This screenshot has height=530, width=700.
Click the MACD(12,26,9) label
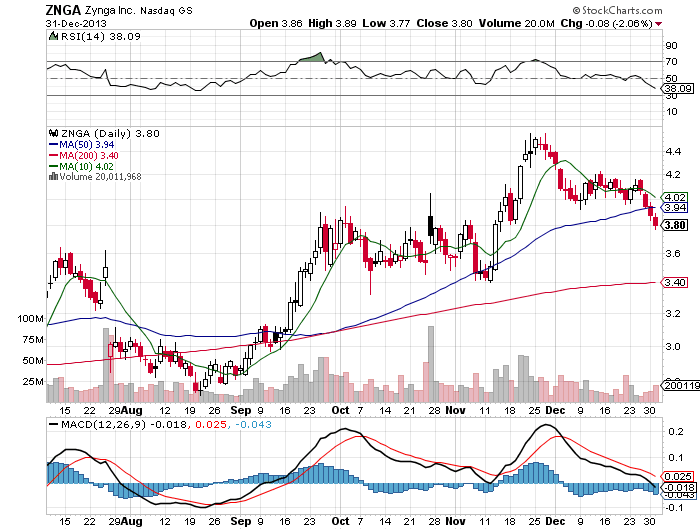(x=104, y=424)
